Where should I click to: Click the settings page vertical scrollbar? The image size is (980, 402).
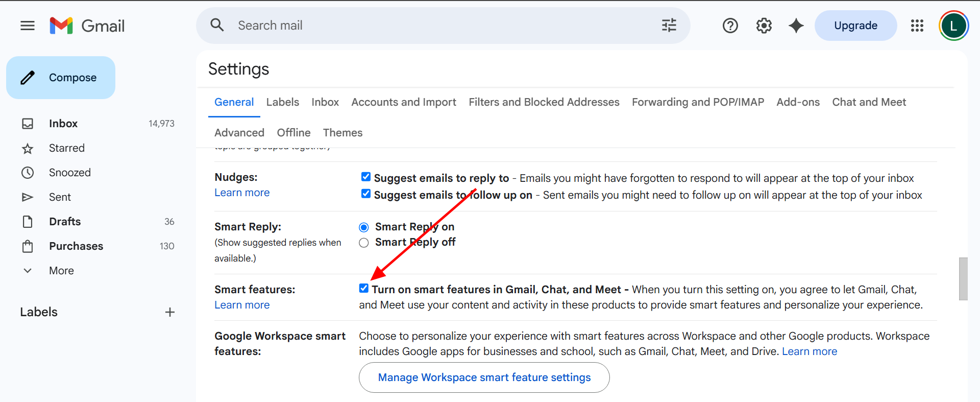click(963, 278)
